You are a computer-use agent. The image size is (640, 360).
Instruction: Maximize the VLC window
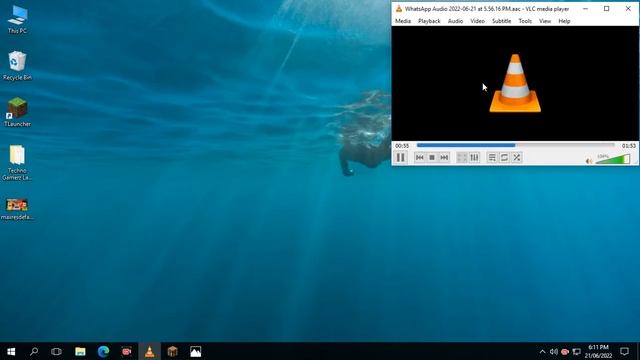pyautogui.click(x=607, y=9)
